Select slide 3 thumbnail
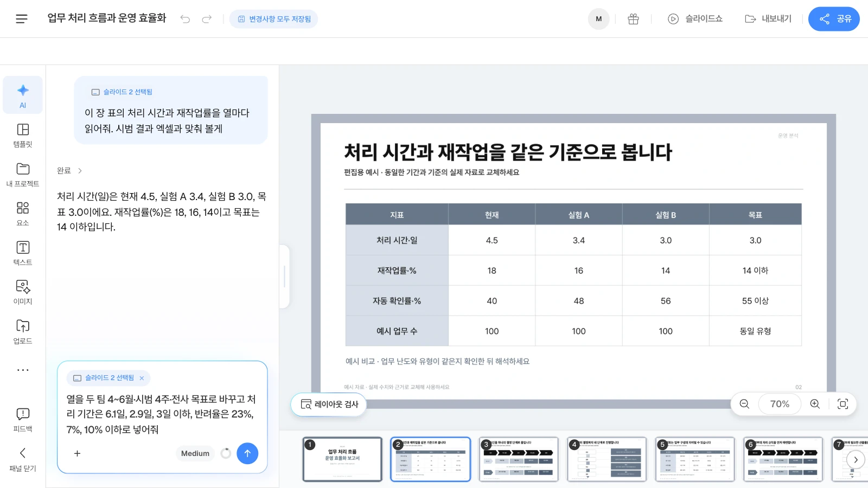Viewport: 868px width, 488px height. click(519, 459)
